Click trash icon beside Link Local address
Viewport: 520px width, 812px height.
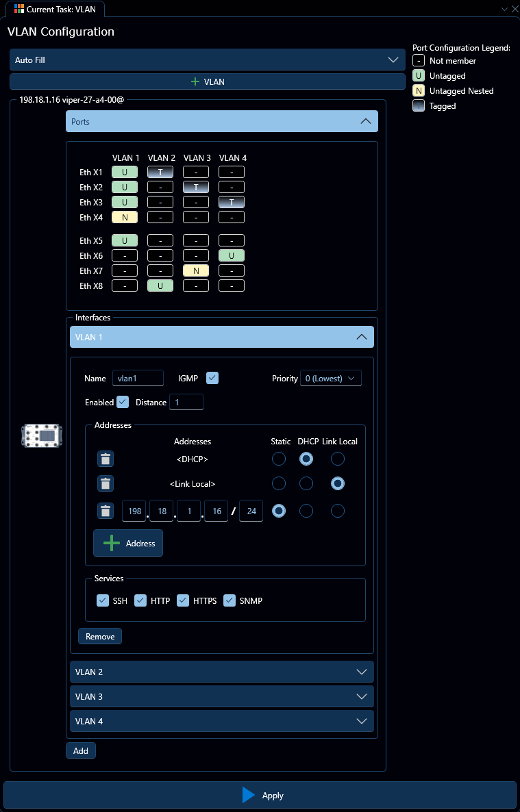coord(105,484)
